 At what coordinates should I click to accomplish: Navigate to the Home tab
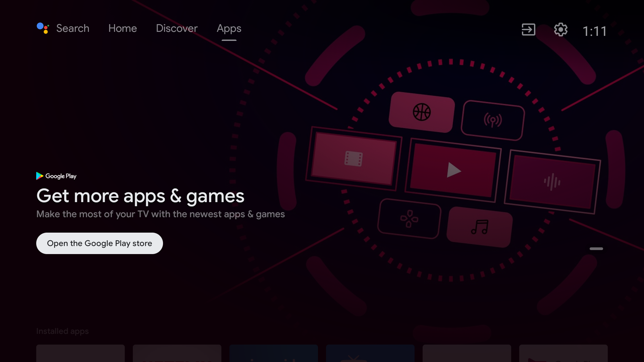click(122, 28)
